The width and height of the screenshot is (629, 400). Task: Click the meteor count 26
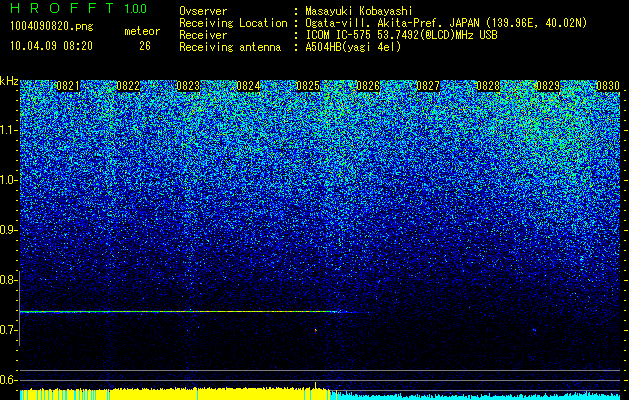pyautogui.click(x=145, y=46)
